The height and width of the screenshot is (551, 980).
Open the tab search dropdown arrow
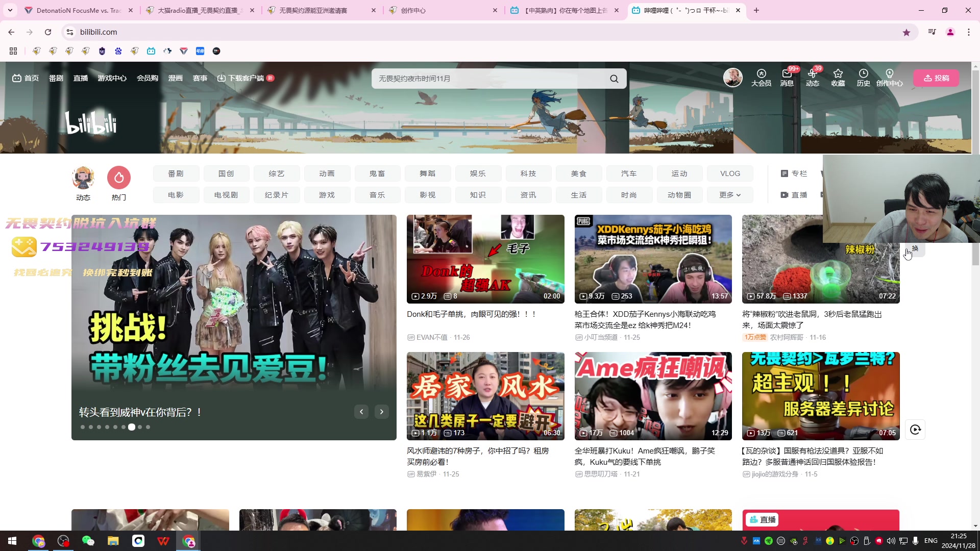(10, 10)
